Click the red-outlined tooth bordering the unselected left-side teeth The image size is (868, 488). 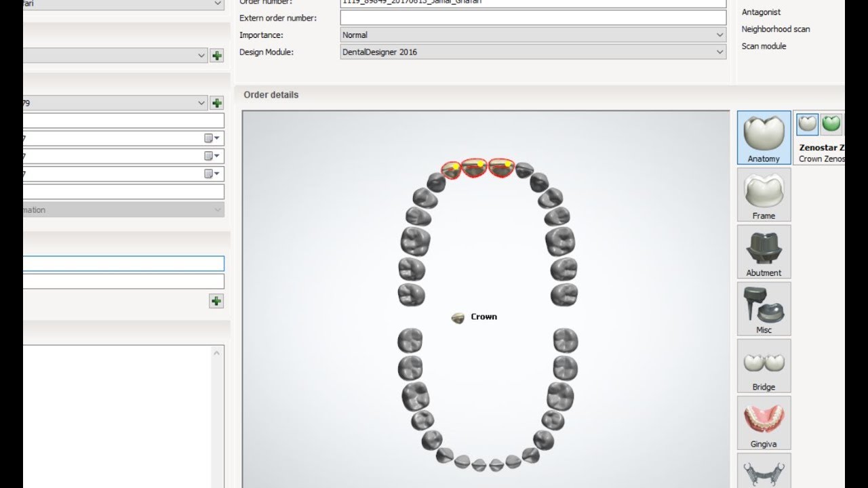pos(452,169)
